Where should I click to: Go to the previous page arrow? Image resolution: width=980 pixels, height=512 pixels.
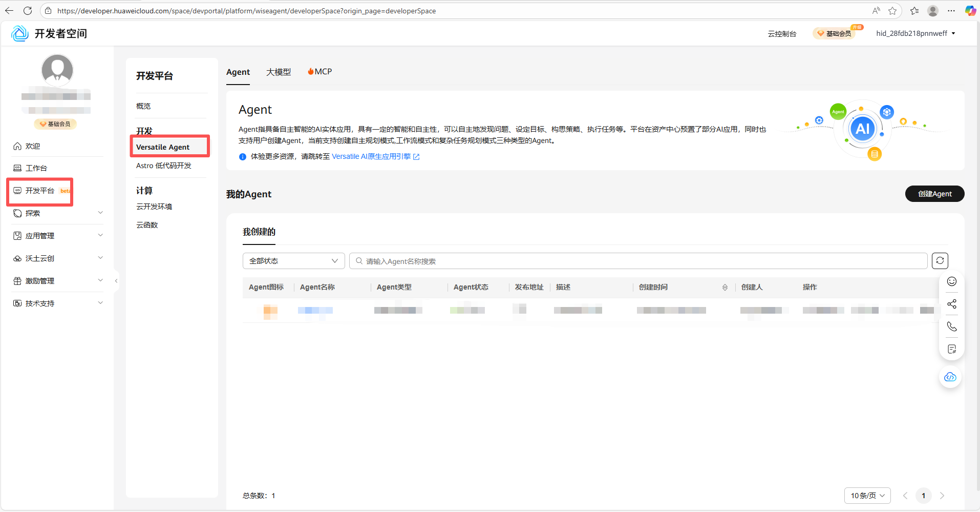pos(905,496)
